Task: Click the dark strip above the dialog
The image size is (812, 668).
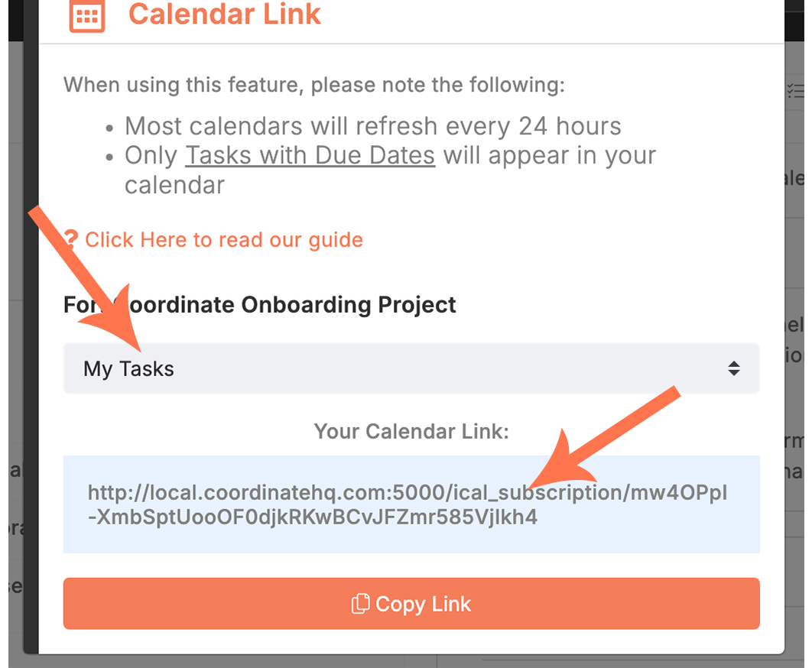Action: [794, 21]
